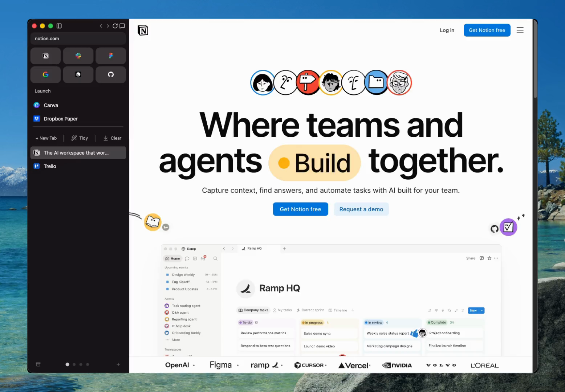This screenshot has width=565, height=392.
Task: Select "IT help desk" in the preview
Action: pyautogui.click(x=178, y=326)
